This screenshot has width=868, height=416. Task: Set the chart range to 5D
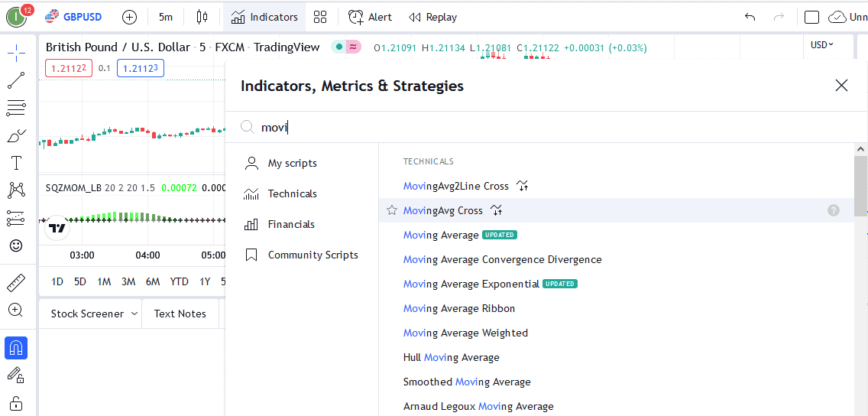(x=80, y=281)
